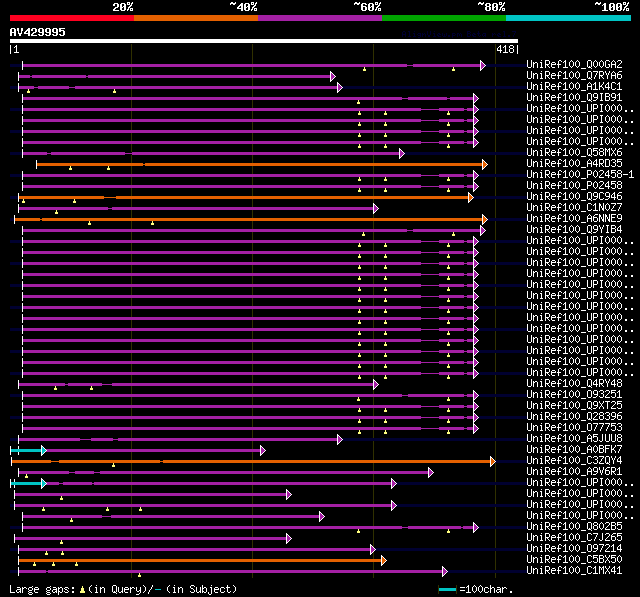Click the red 20% identity color band
The height and width of the screenshot is (597, 640).
click(x=72, y=18)
